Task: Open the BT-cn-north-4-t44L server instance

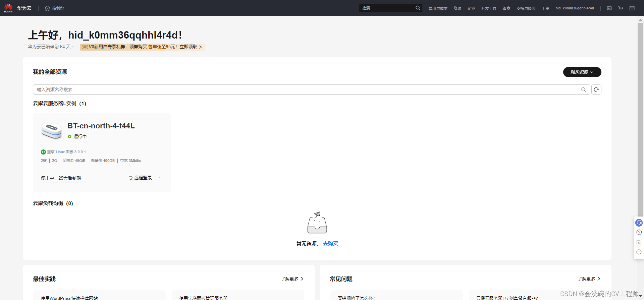Action: tap(101, 126)
